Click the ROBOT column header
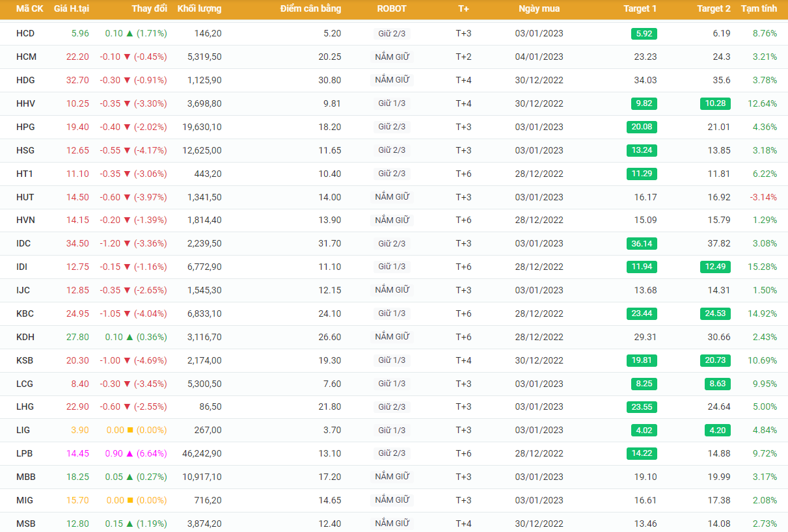 392,9
